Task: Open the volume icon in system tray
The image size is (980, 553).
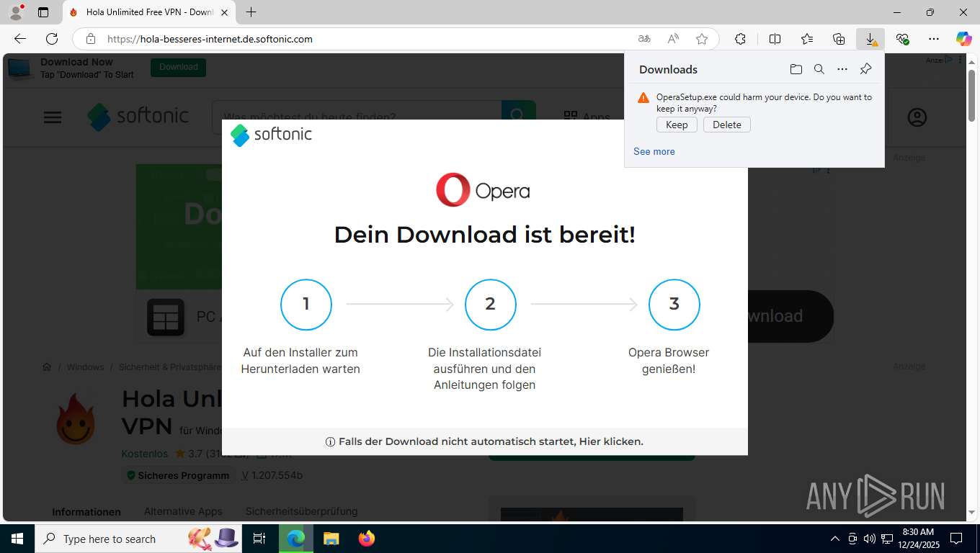Action: [x=869, y=539]
